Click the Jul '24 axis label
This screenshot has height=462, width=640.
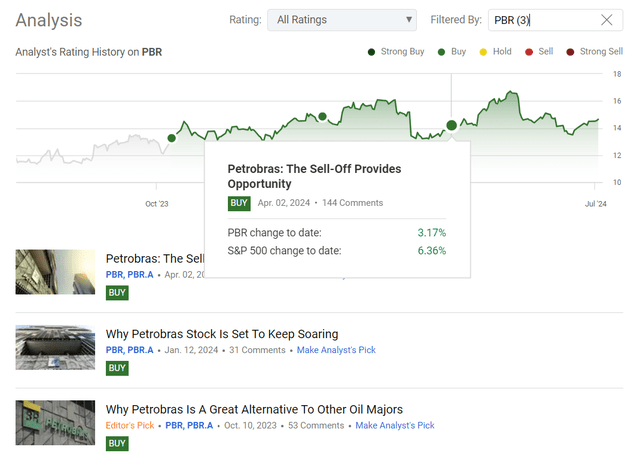[x=596, y=204]
